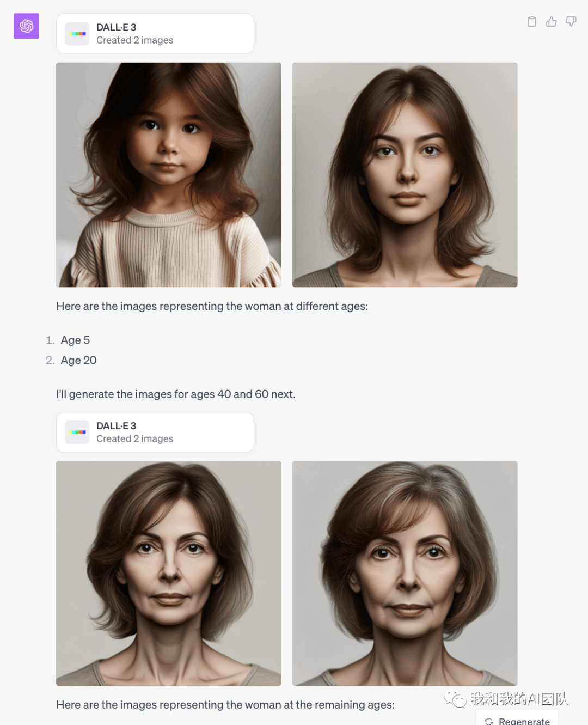Click the 'Age 20' list item

click(x=78, y=361)
